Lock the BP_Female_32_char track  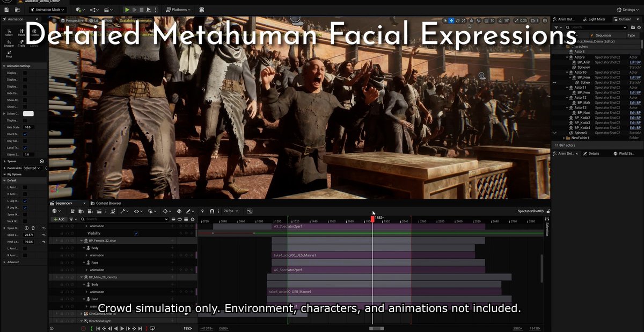coord(61,240)
